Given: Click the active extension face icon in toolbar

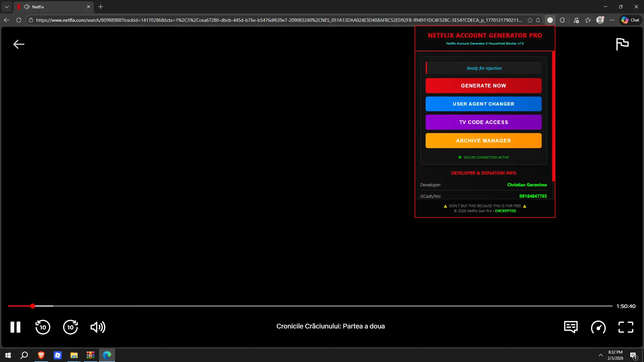Looking at the screenshot, I should [550, 20].
